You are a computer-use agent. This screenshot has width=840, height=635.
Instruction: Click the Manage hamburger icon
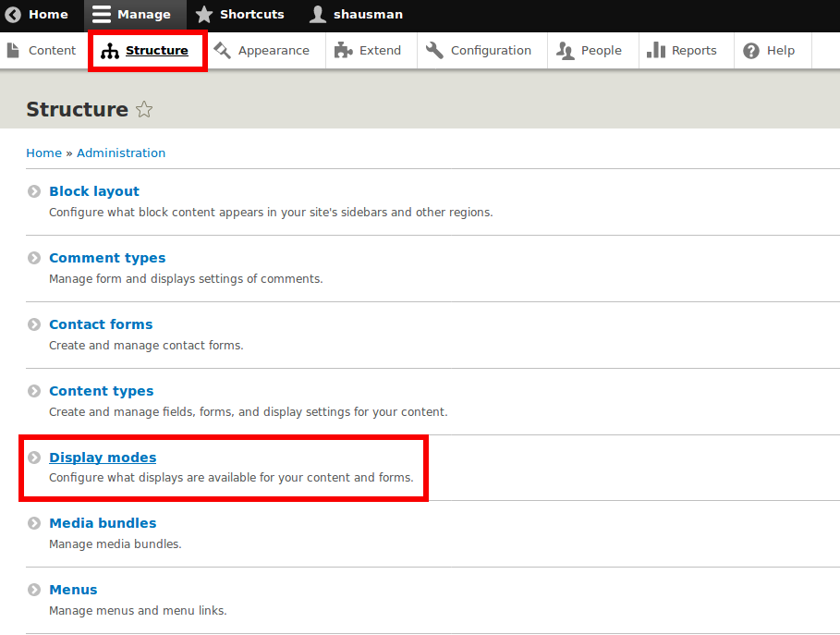[x=102, y=15]
